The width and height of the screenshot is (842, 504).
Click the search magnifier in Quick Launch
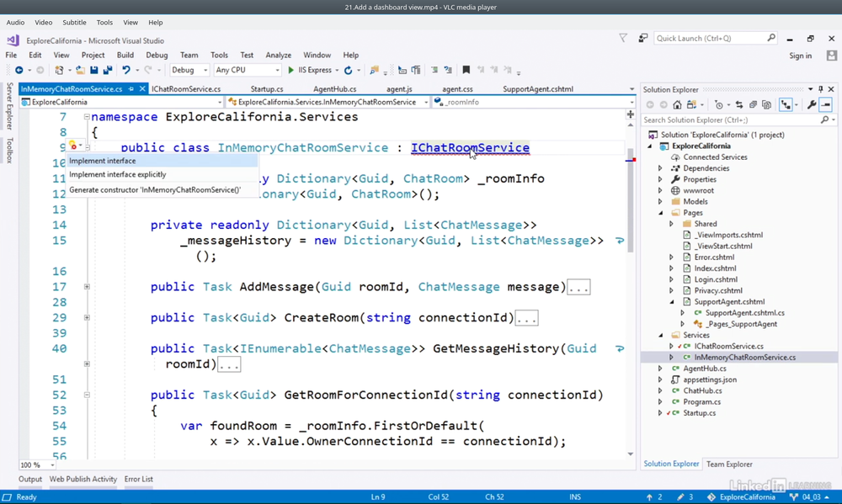771,38
